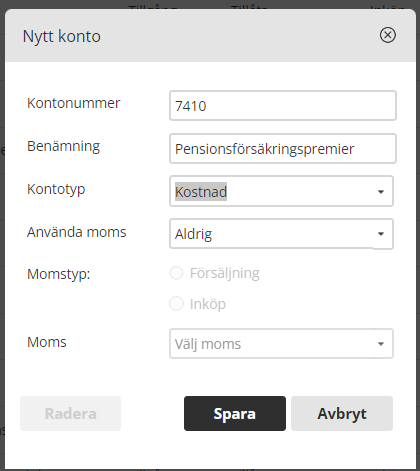Save the new account with Spara

click(235, 413)
